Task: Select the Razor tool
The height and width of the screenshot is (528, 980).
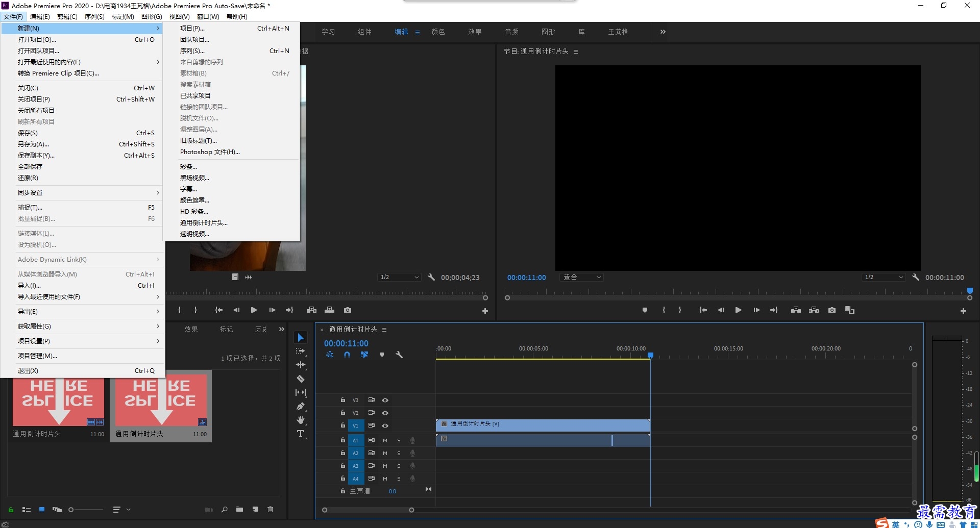Action: click(301, 379)
